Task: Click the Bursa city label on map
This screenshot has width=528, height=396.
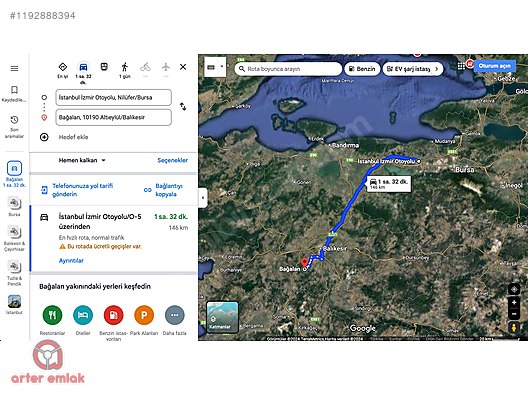Action: click(464, 170)
